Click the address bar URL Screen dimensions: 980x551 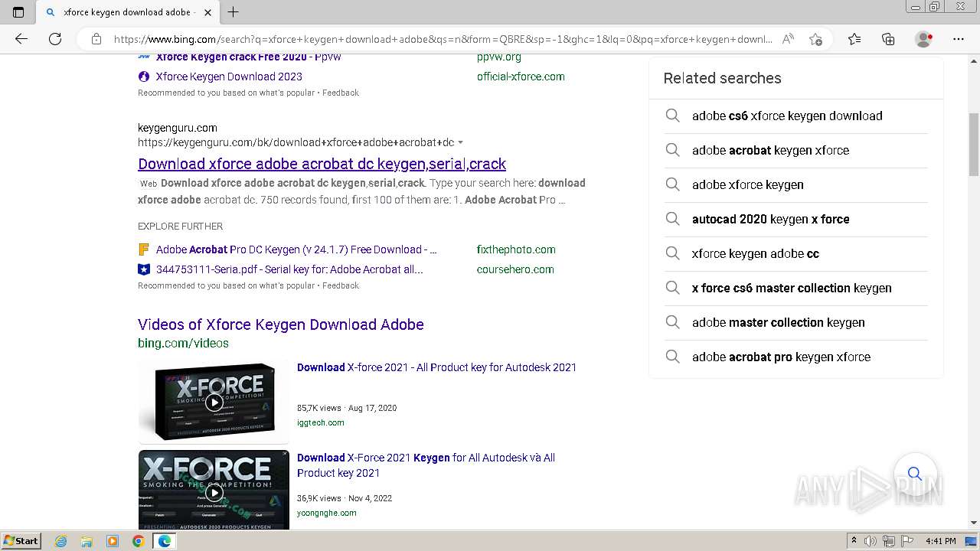click(443, 39)
